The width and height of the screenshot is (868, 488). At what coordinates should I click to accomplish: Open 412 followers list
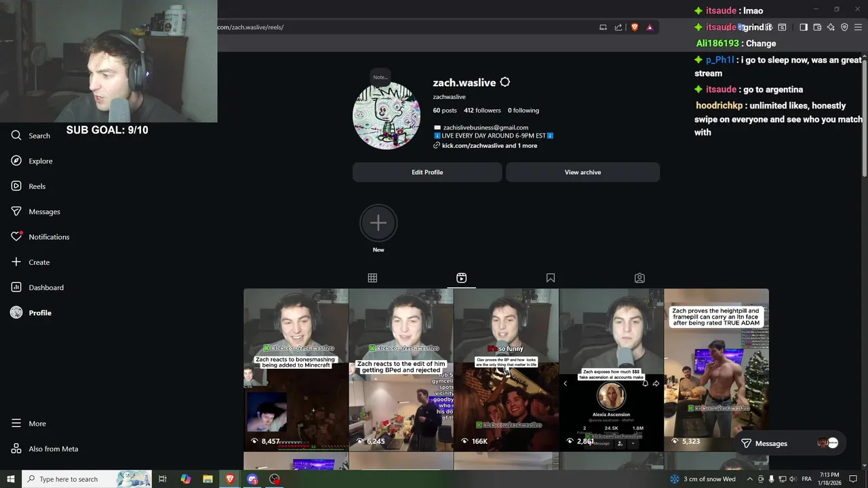[x=482, y=110]
